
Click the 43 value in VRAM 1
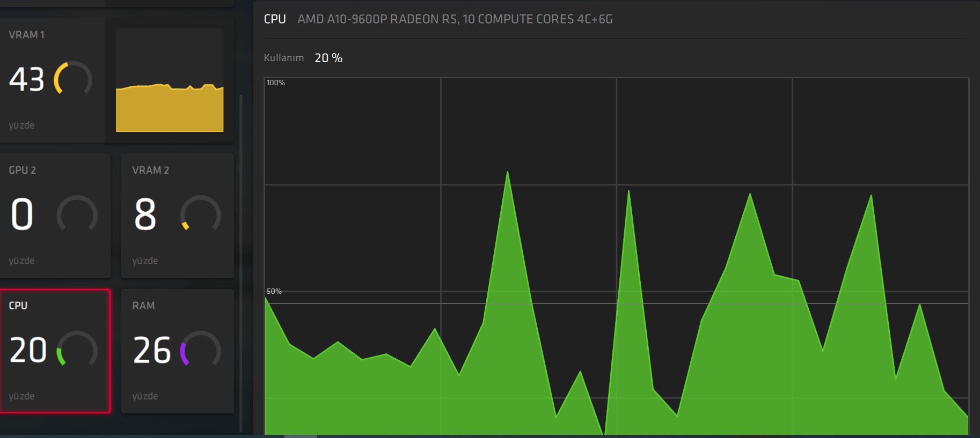pos(27,79)
